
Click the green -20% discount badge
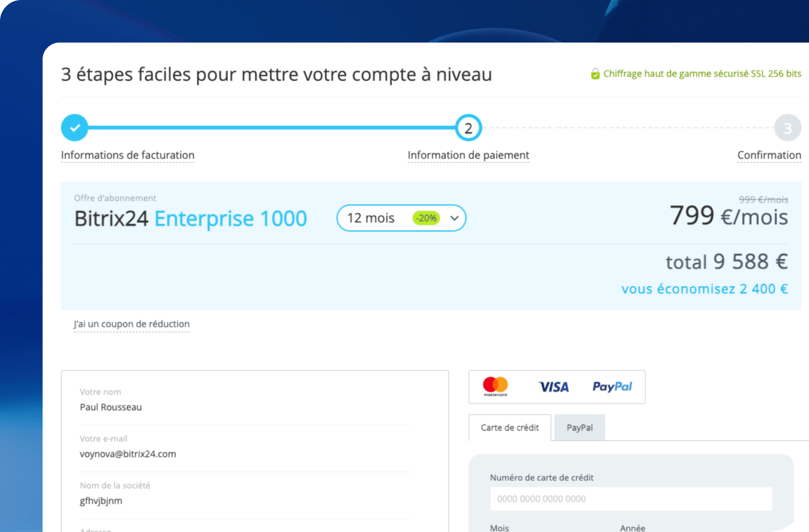(x=426, y=218)
